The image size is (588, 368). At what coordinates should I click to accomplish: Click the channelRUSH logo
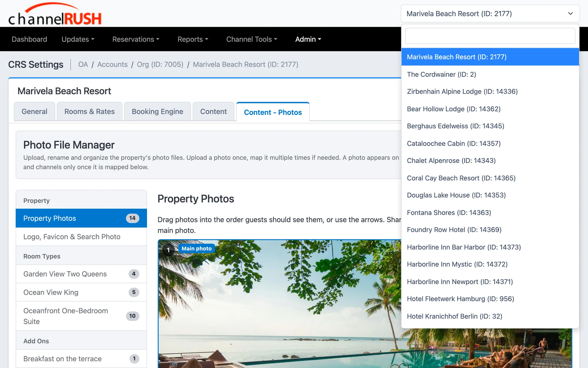pos(55,14)
